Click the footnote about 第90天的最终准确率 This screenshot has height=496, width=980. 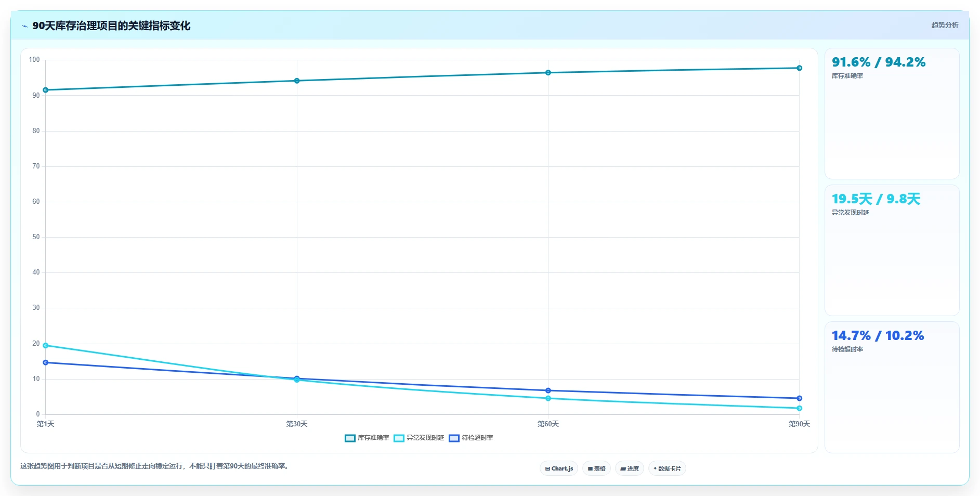pyautogui.click(x=155, y=466)
